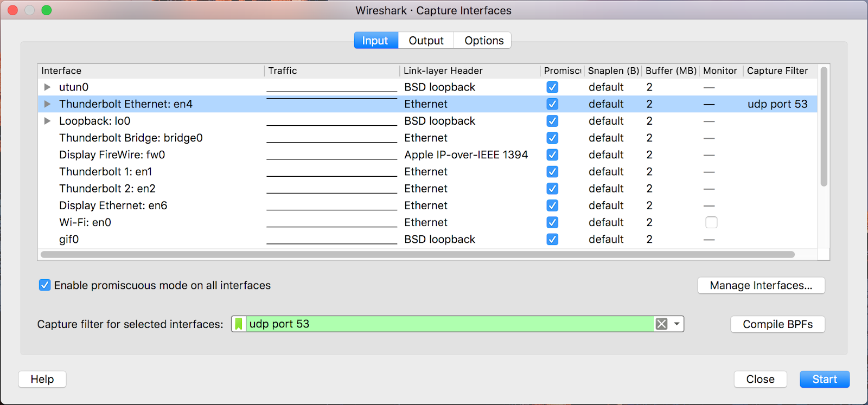Clear the capture filter with X icon

tap(661, 324)
